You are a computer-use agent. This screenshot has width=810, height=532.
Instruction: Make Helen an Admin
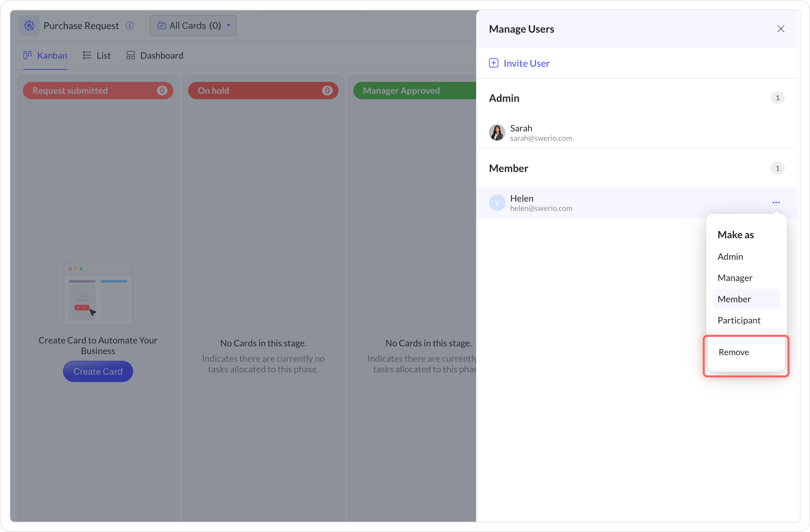(730, 257)
